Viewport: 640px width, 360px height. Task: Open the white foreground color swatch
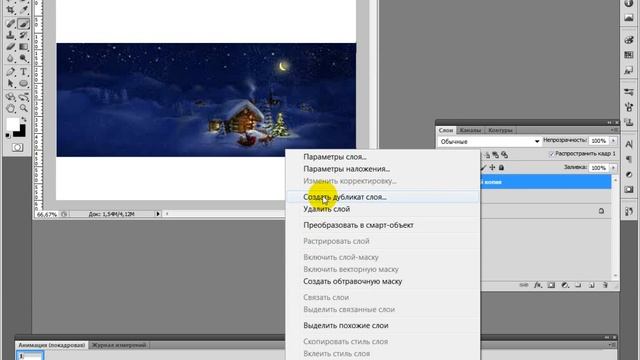click(x=12, y=124)
